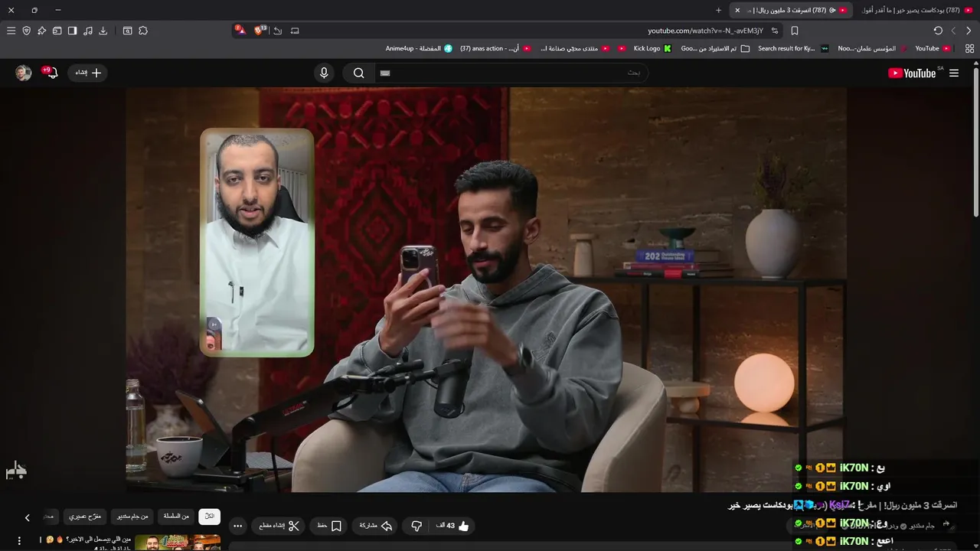Screen dimensions: 980x551
Task: Open a new tab with plus button
Action: [x=718, y=10]
